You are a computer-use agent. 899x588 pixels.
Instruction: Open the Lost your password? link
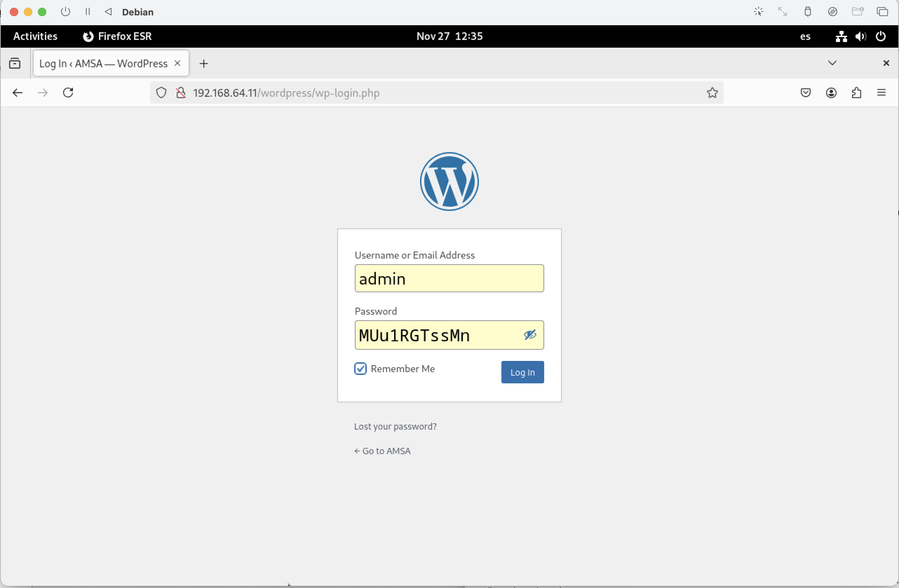[x=395, y=426]
